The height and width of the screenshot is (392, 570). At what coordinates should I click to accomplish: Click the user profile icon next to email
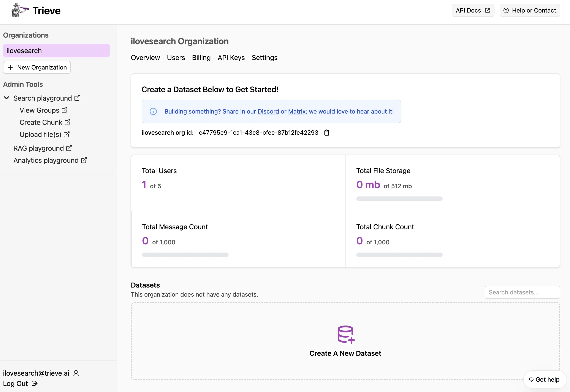pos(76,373)
